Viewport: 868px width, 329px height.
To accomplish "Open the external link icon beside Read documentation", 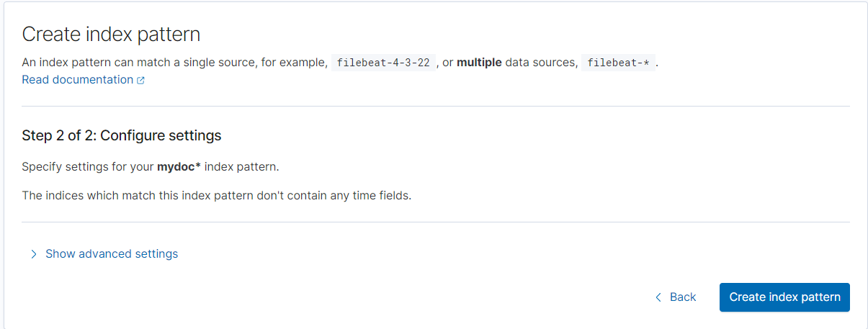I will click(x=140, y=81).
